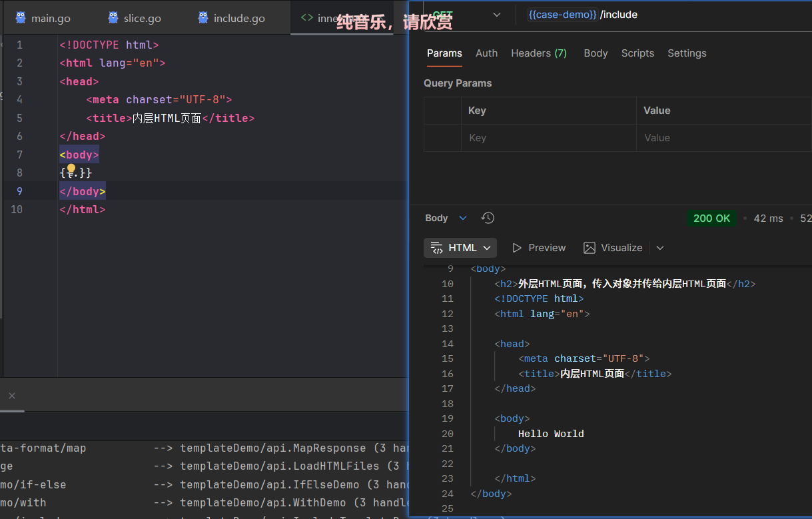Expand the Body response section dropdown

(x=463, y=218)
